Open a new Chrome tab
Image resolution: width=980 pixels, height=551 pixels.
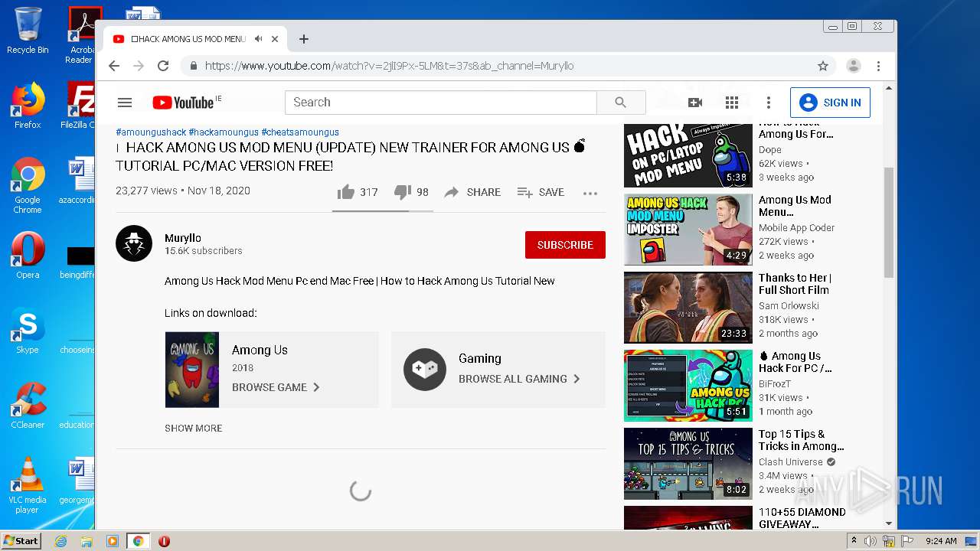pyautogui.click(x=304, y=39)
